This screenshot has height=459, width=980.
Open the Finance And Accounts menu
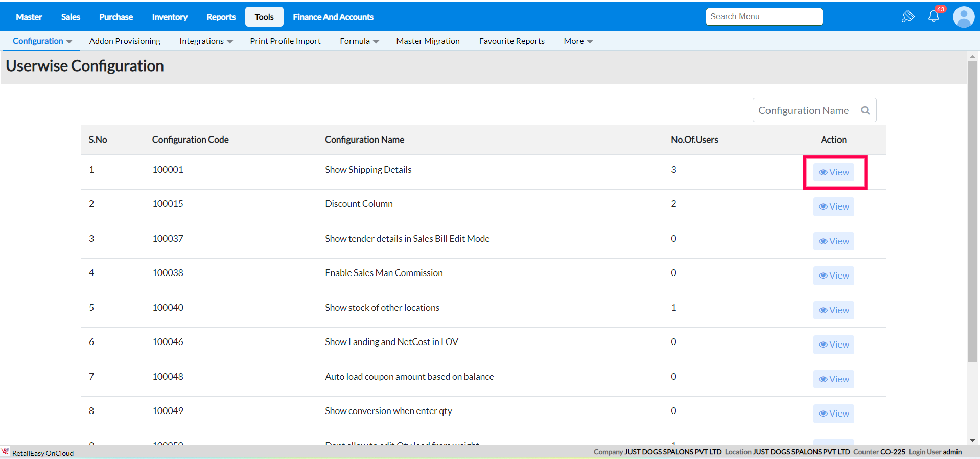coord(333,17)
